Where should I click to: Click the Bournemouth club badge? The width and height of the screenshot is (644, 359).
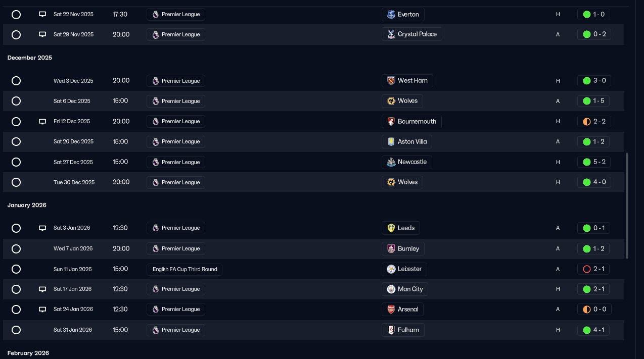tap(390, 121)
